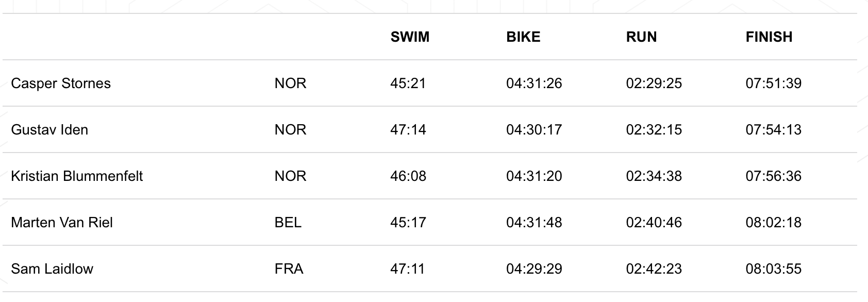
Task: Click Kristian Blummenfelt's run time 02:34:38
Action: pos(654,176)
